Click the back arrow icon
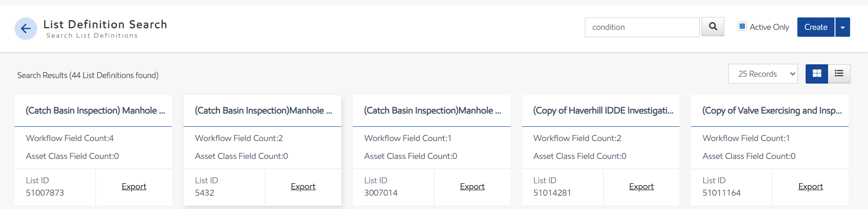The image size is (868, 209). [x=26, y=28]
